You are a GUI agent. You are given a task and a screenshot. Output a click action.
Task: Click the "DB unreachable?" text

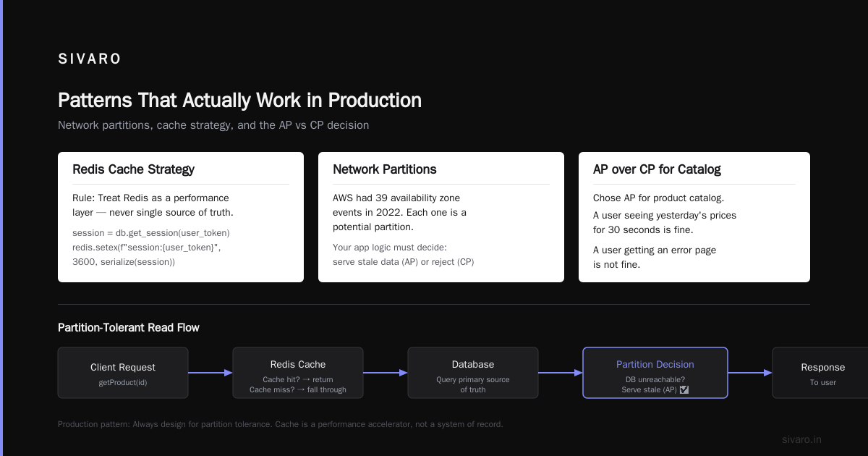pos(655,379)
